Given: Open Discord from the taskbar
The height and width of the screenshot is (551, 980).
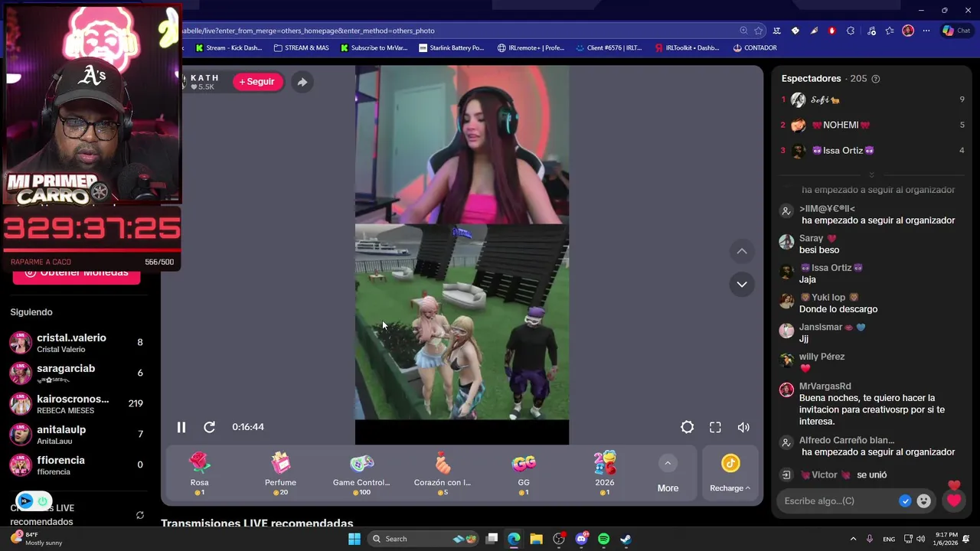Looking at the screenshot, I should tap(581, 539).
